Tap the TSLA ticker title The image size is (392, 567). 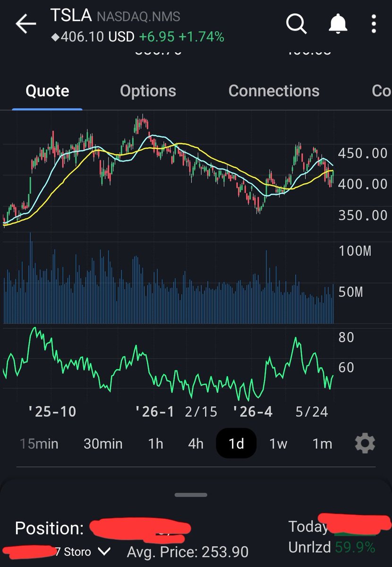71,15
